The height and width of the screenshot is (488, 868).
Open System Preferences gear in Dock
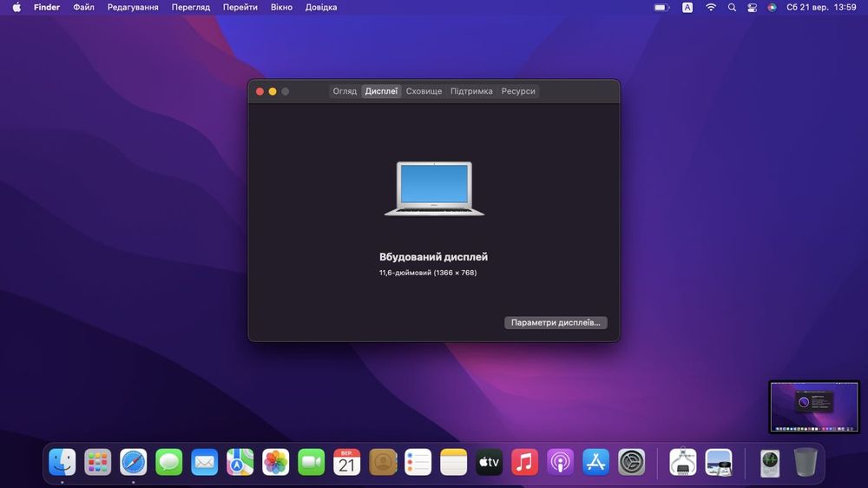(632, 462)
